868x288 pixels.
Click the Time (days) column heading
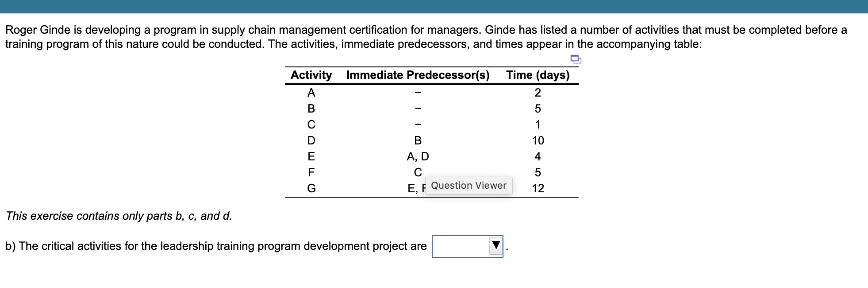tap(538, 75)
